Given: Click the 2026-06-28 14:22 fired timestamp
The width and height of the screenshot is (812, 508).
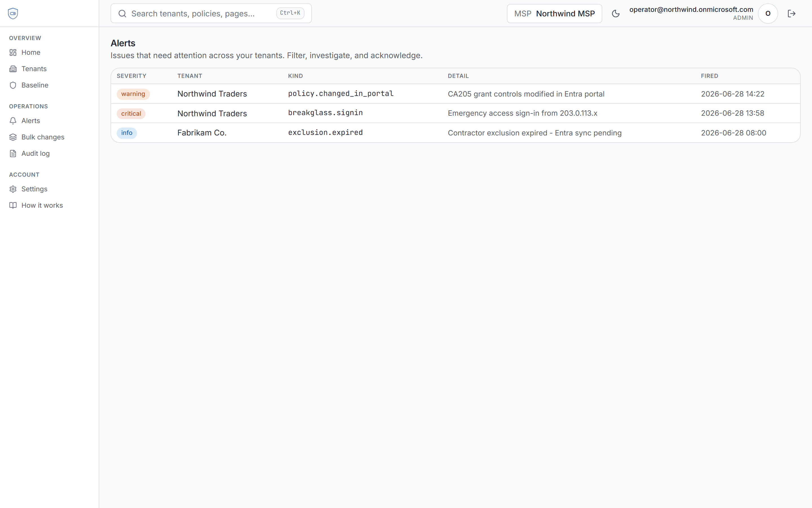Looking at the screenshot, I should [x=732, y=94].
